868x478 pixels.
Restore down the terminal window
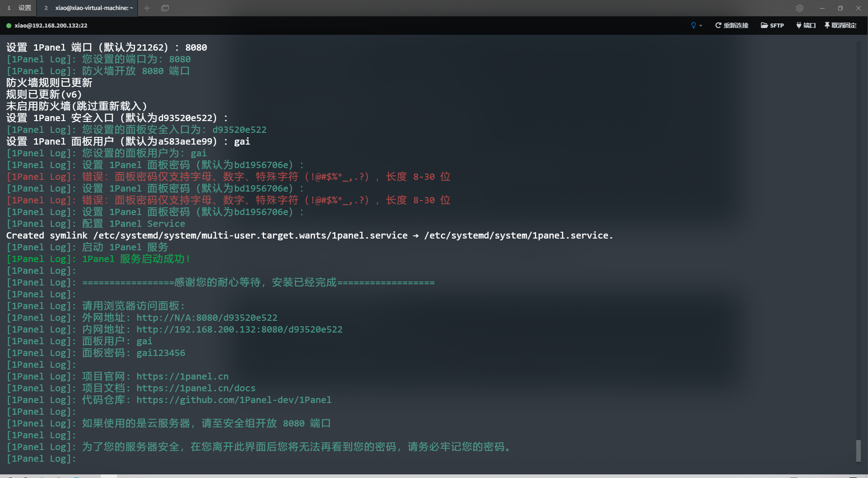tap(840, 8)
